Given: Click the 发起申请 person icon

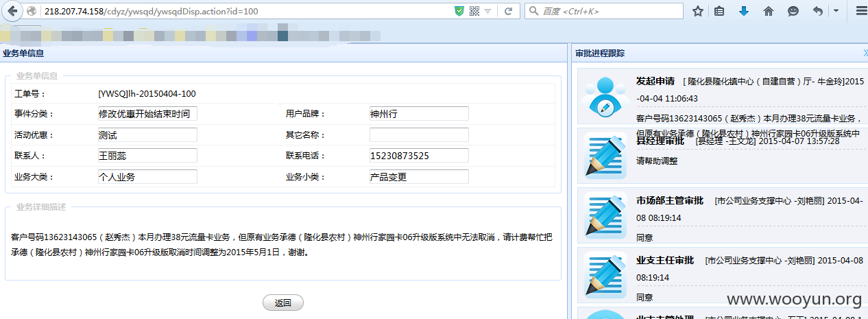Looking at the screenshot, I should point(605,96).
